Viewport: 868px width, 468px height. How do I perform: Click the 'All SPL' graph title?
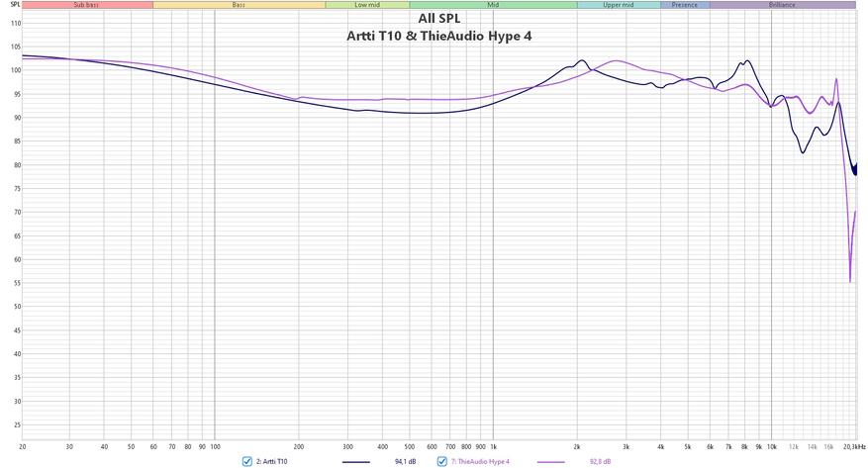439,18
